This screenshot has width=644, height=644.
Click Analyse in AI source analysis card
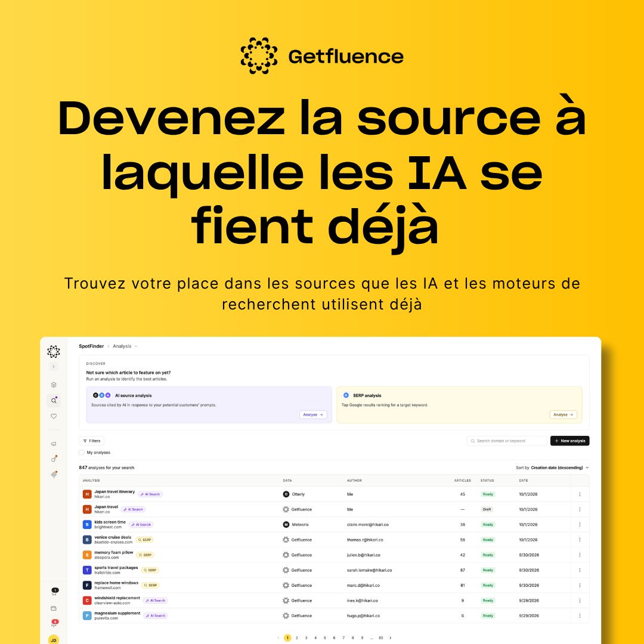pos(314,415)
